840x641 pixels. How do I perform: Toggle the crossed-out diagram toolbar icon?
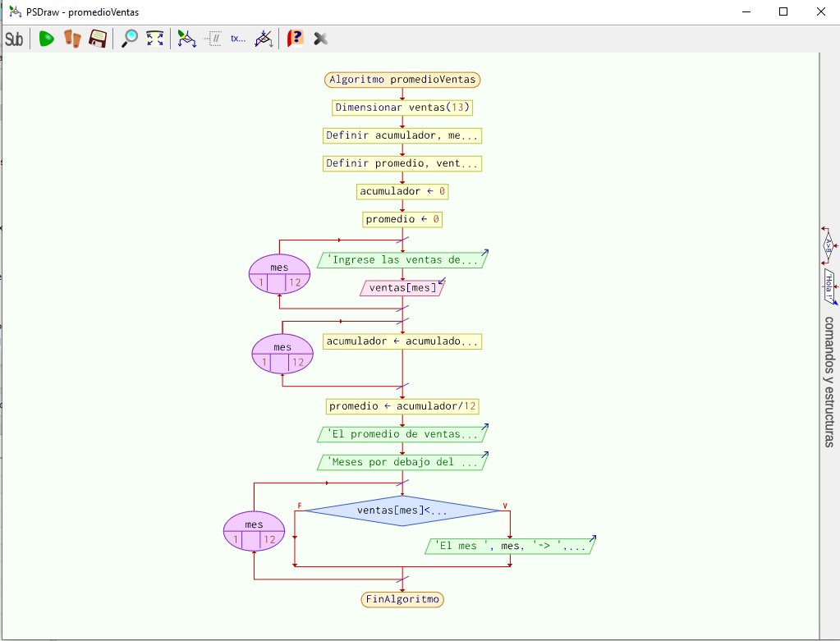tap(264, 39)
